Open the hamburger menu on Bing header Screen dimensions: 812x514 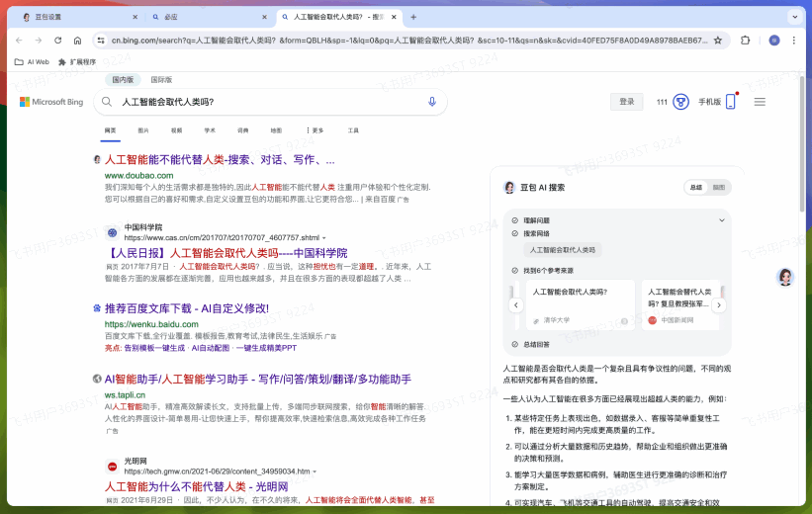pyautogui.click(x=760, y=102)
